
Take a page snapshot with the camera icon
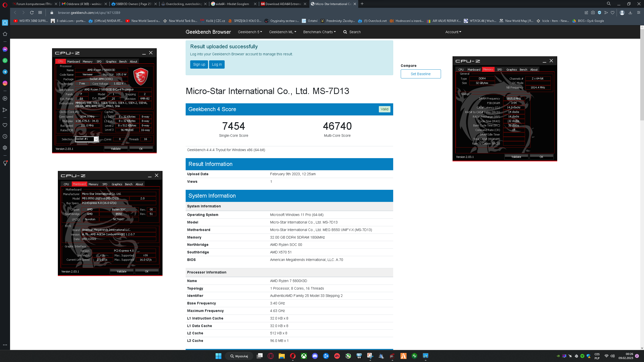593,13
